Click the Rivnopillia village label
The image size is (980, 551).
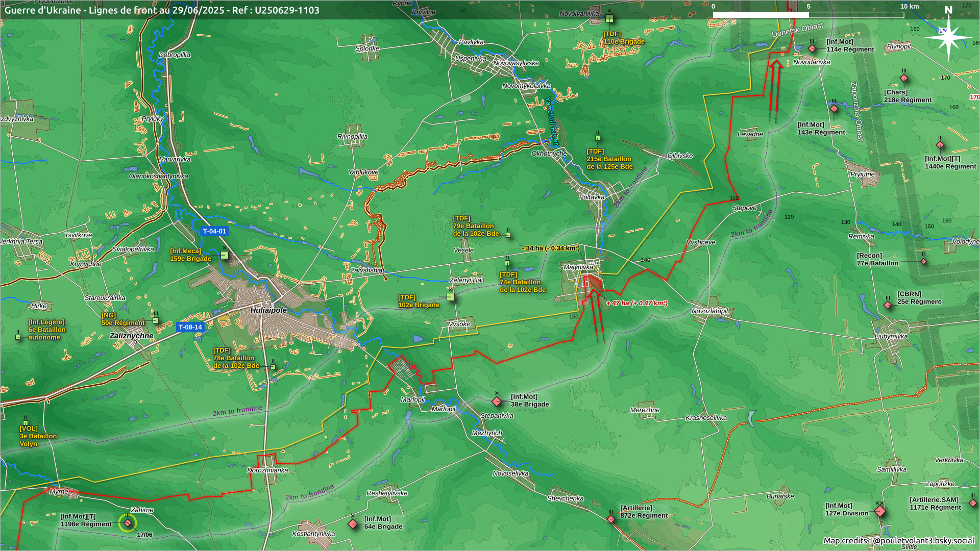coord(352,136)
